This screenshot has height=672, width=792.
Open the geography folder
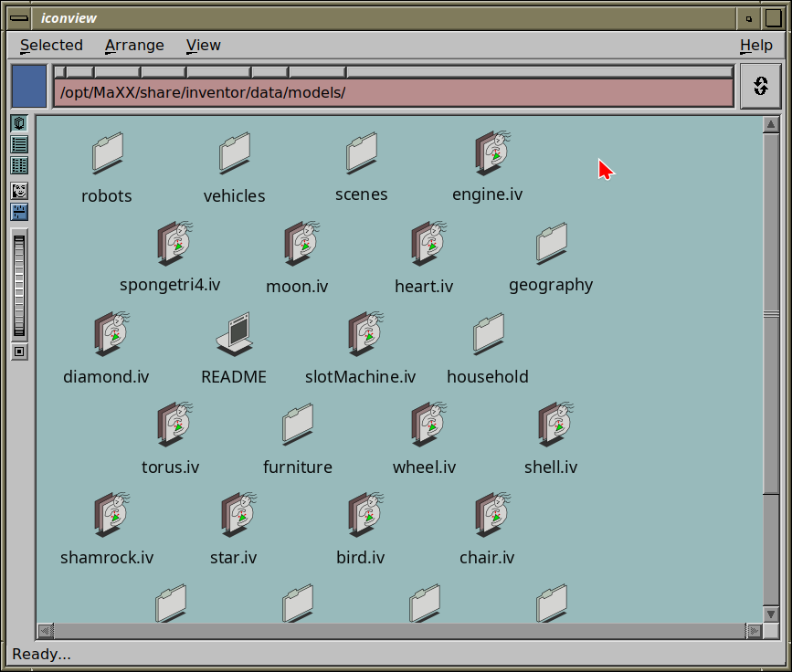[x=552, y=244]
